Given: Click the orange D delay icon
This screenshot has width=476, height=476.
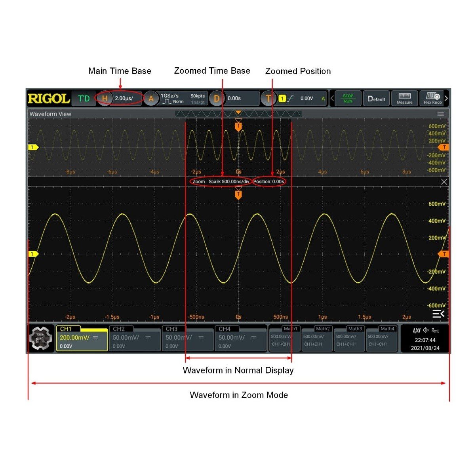Looking at the screenshot, I should pos(216,99).
